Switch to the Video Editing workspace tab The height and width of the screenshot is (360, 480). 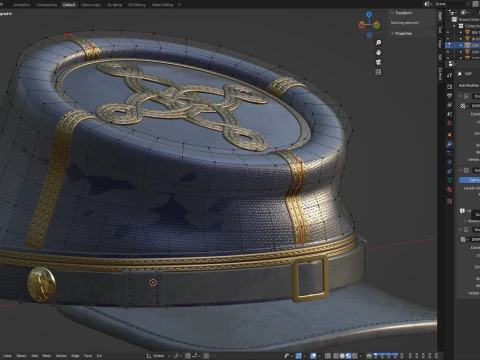[162, 5]
